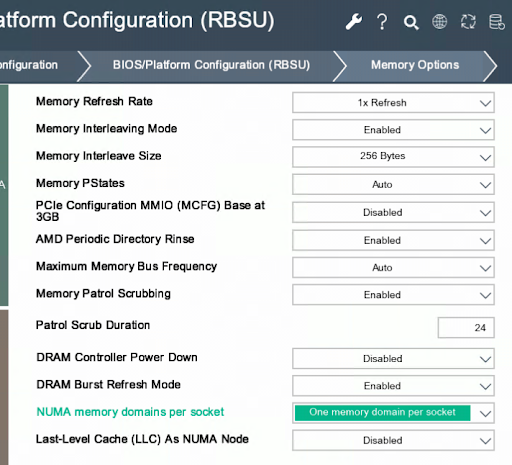This screenshot has height=465, width=512.
Task: Open Maximum Memory Bus Frequency dropdown
Action: pyautogui.click(x=393, y=268)
